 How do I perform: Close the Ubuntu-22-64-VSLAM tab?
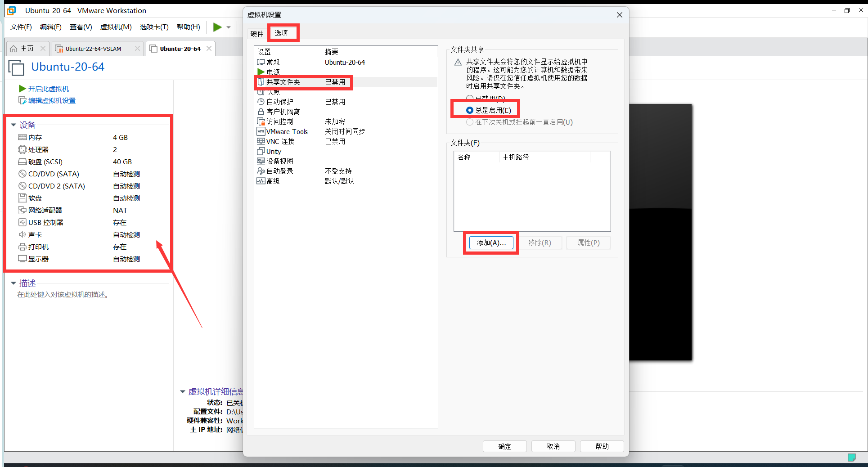(x=137, y=48)
